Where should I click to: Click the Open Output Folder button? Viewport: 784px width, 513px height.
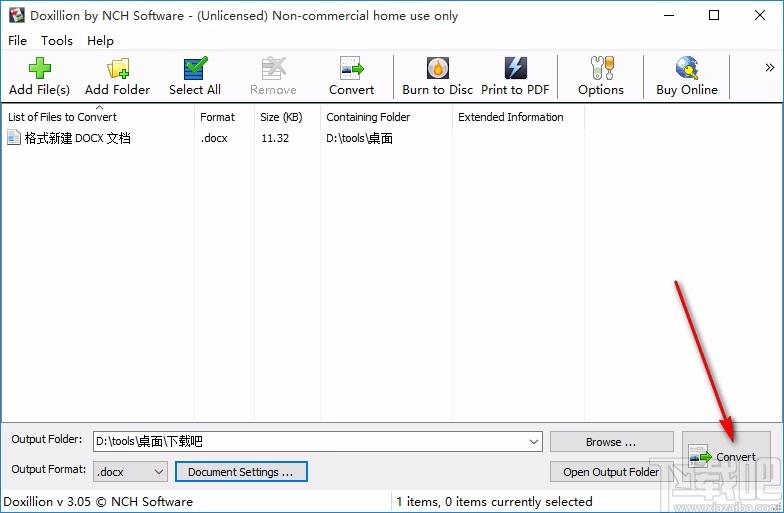(611, 472)
